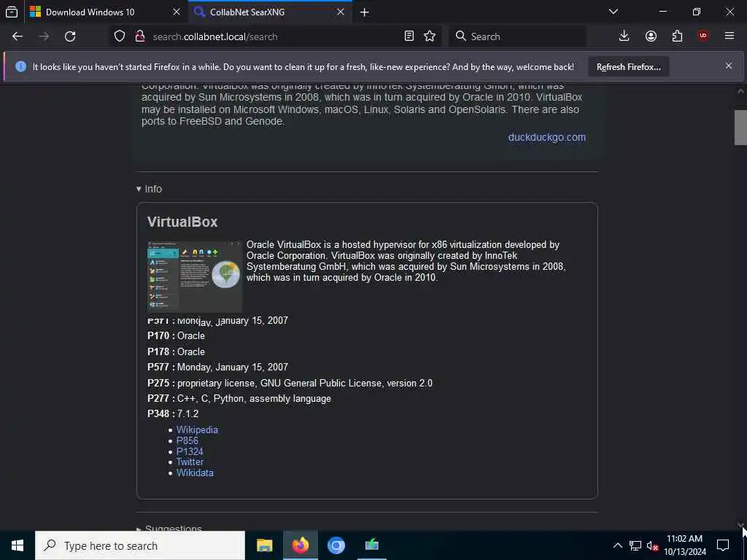Click the P348 : 7.1.2 version row
This screenshot has width=747, height=560.
(173, 414)
